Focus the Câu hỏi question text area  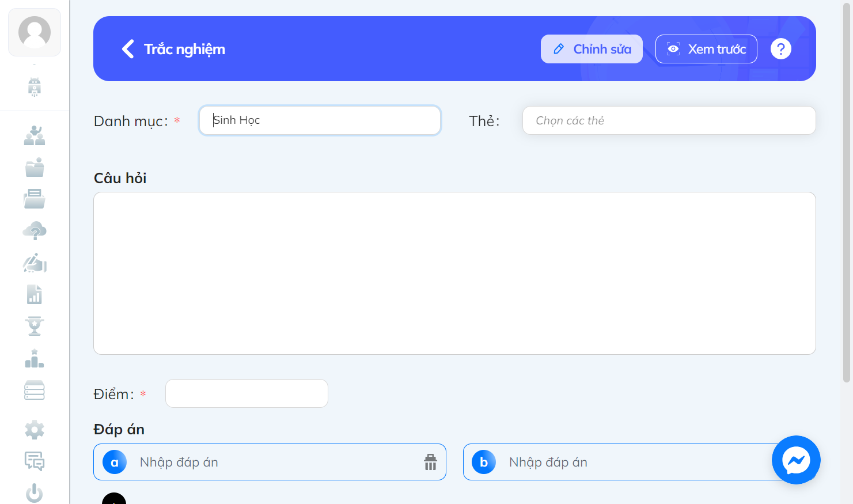click(x=454, y=273)
